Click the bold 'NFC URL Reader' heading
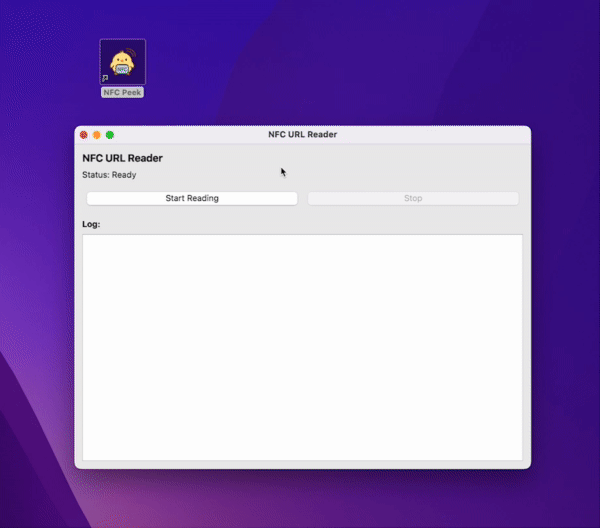The width and height of the screenshot is (600, 528). pos(122,158)
